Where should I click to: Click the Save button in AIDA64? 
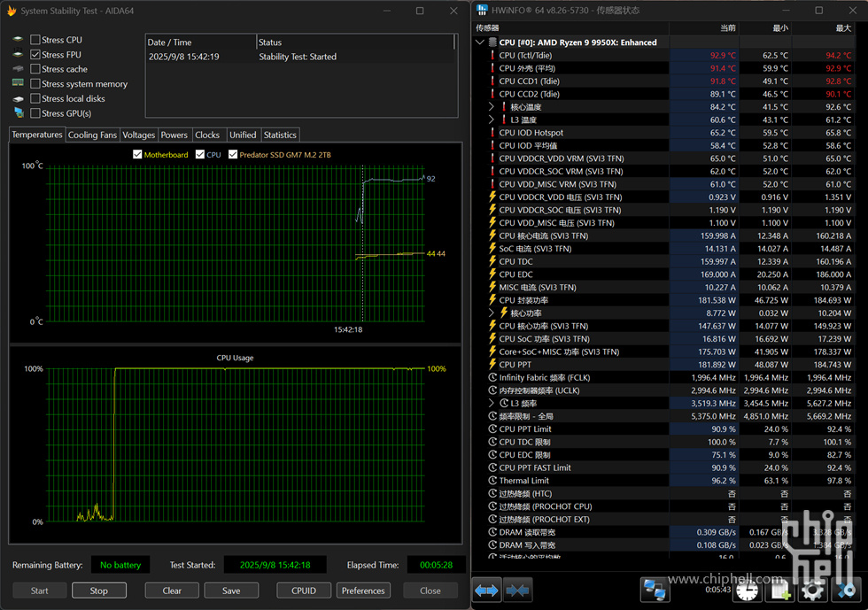click(231, 591)
